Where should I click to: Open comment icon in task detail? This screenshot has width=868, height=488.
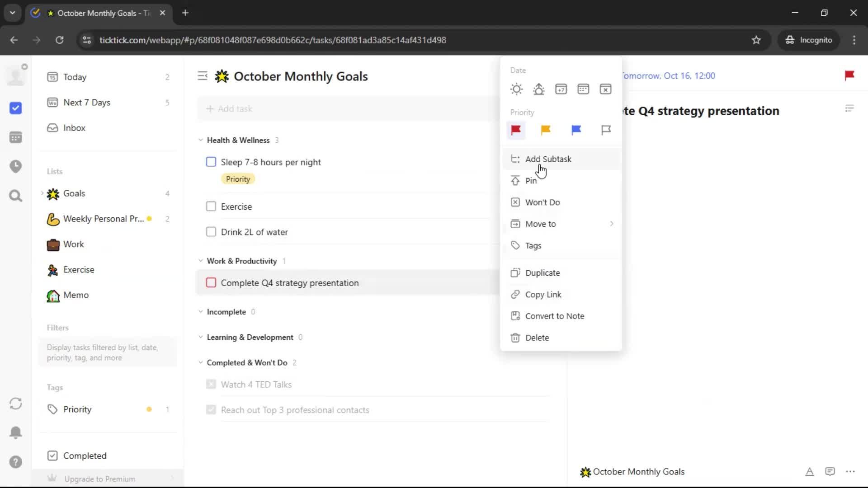coord(830,472)
